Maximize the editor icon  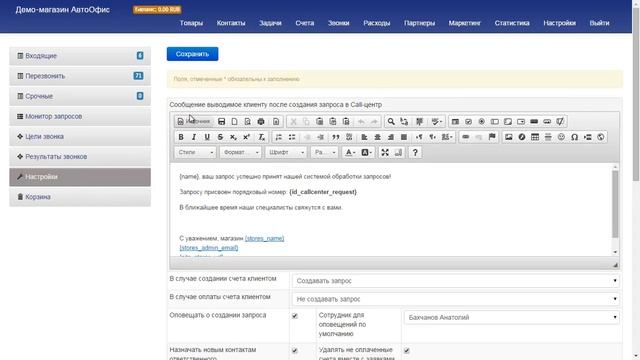pos(385,153)
